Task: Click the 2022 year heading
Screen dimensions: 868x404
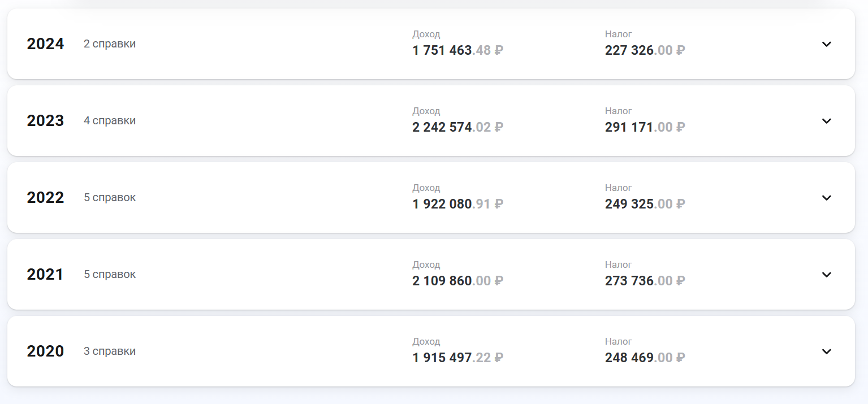Action: coord(45,198)
